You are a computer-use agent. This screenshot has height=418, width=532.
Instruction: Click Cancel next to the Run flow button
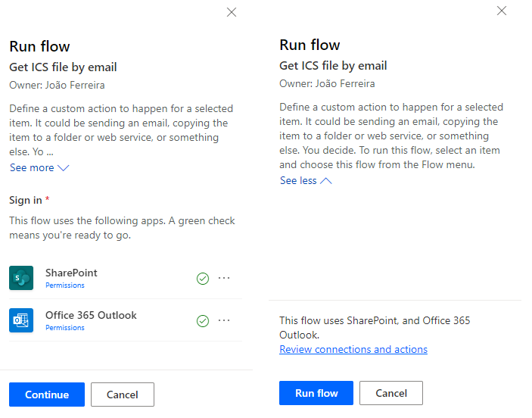(x=391, y=393)
